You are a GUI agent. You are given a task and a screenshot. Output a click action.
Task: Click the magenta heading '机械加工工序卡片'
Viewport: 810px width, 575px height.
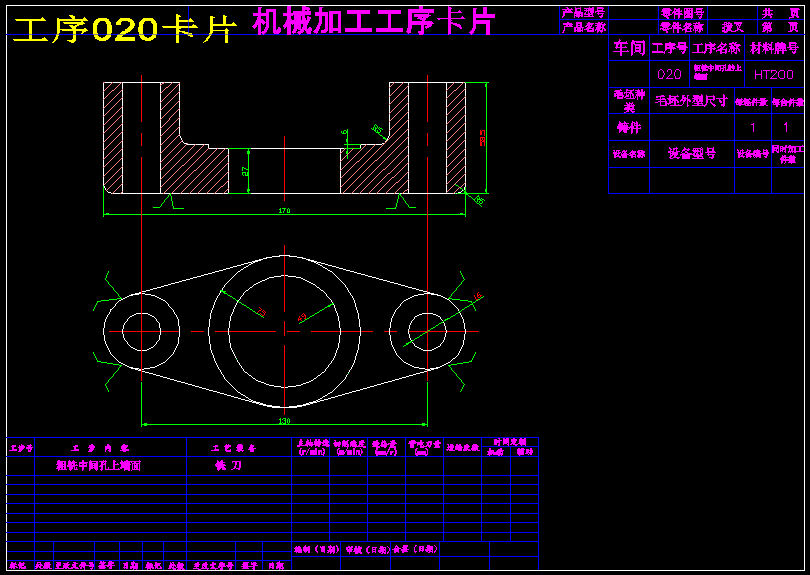point(374,22)
